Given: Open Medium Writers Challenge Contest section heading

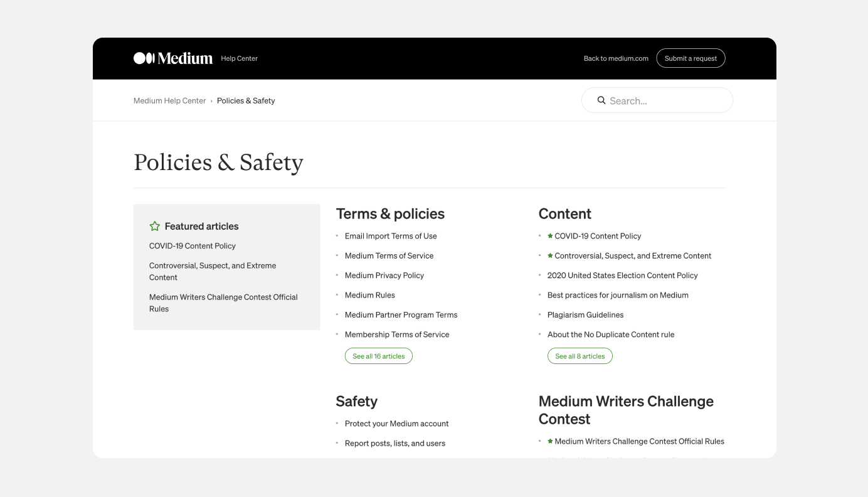Looking at the screenshot, I should (x=626, y=410).
